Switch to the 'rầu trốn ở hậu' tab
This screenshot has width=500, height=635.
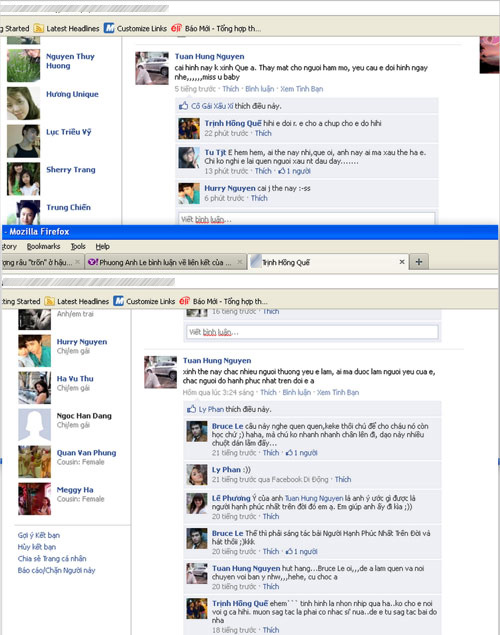pyautogui.click(x=42, y=262)
